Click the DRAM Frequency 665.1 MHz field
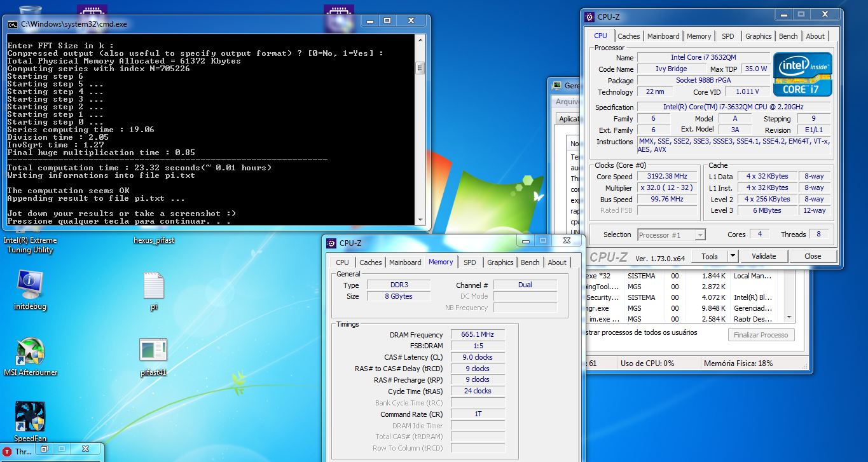Image resolution: width=868 pixels, height=462 pixels. pyautogui.click(x=477, y=334)
